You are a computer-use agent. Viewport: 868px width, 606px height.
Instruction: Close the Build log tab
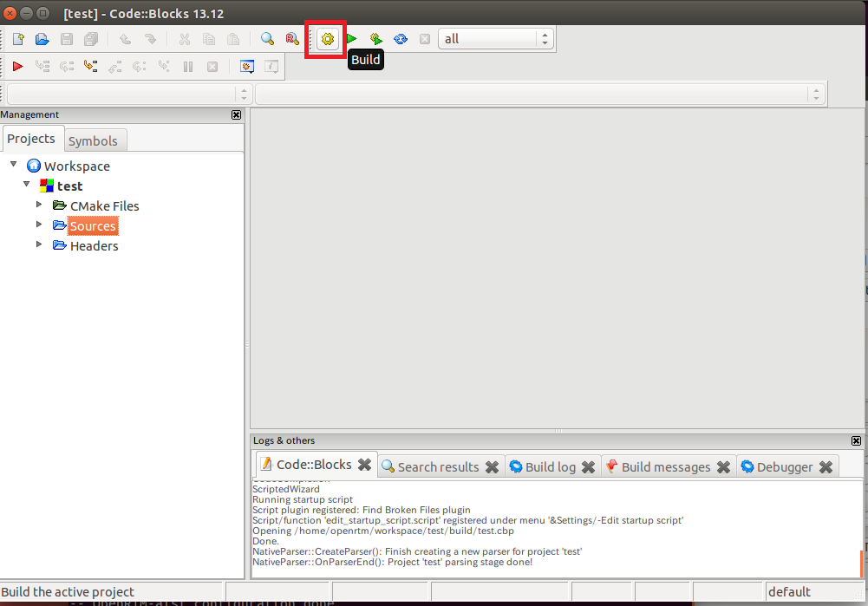[589, 467]
